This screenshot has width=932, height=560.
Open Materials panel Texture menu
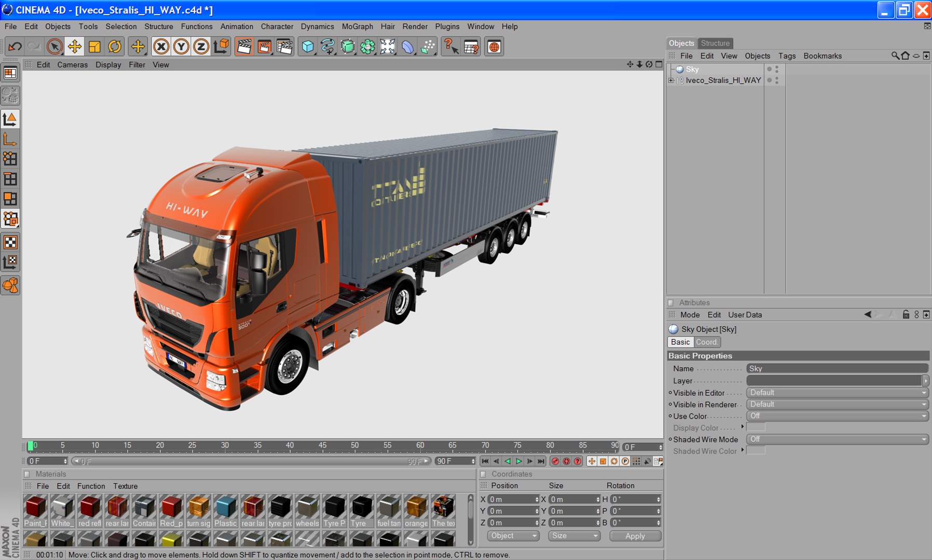pos(125,486)
